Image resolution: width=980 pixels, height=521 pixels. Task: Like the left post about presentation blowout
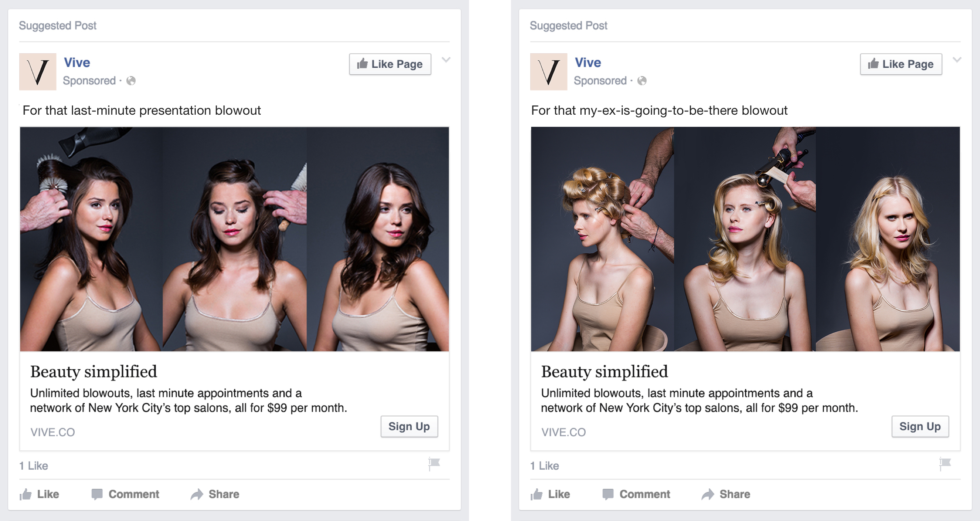(40, 494)
